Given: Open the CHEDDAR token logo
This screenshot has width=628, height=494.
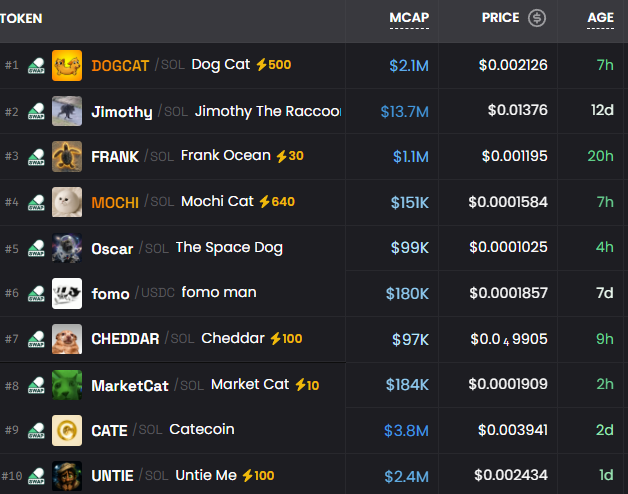Looking at the screenshot, I should coord(67,339).
